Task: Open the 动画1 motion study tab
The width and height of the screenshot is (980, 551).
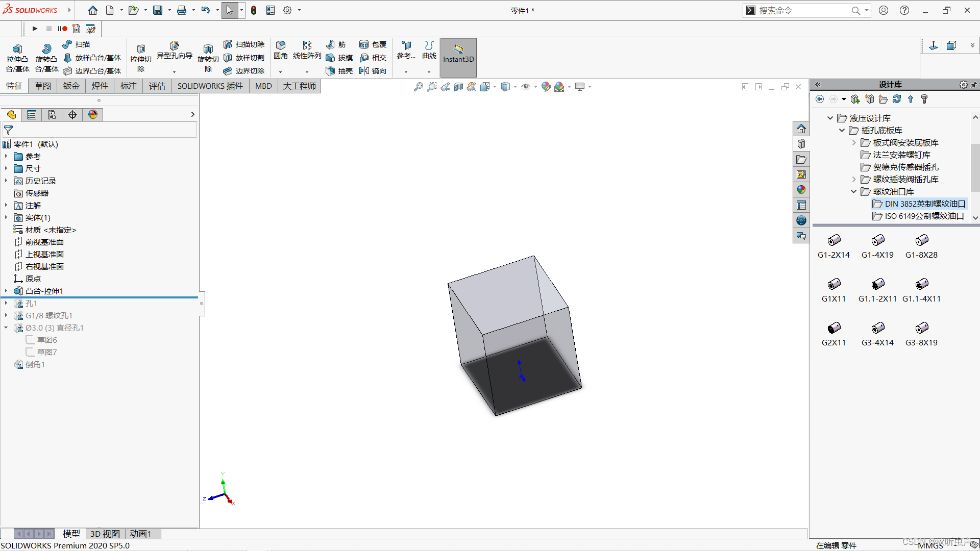Action: 140,534
